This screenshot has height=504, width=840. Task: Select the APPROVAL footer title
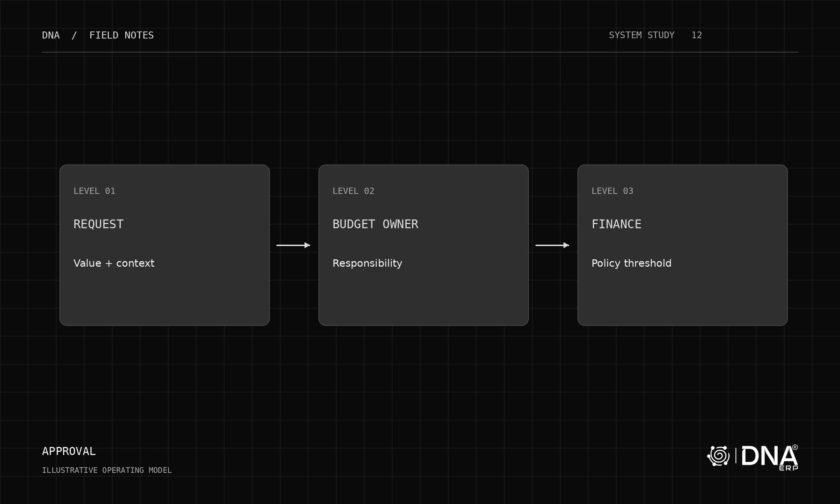(69, 451)
